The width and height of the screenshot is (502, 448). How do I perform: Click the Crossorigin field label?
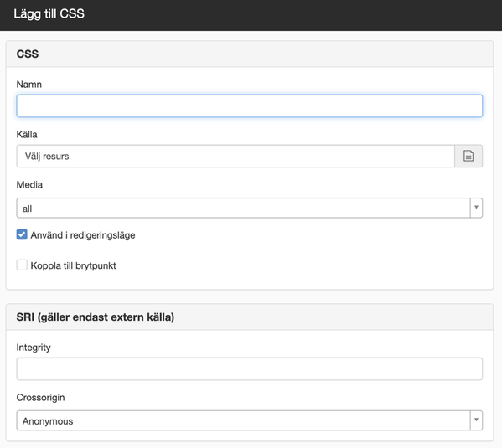(41, 398)
